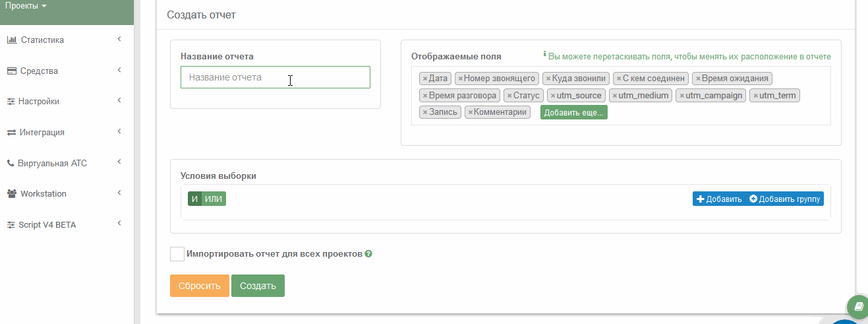This screenshot has height=324, width=868.
Task: Open the Script V4 BETA menu
Action: [47, 225]
